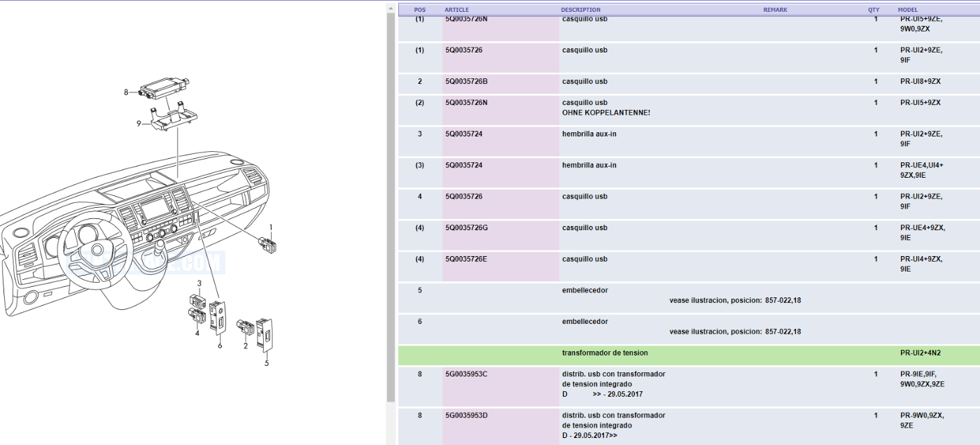Click the 'PR-UI5+9ZX' model code
Viewport: 980px width, 445px height.
click(x=920, y=102)
